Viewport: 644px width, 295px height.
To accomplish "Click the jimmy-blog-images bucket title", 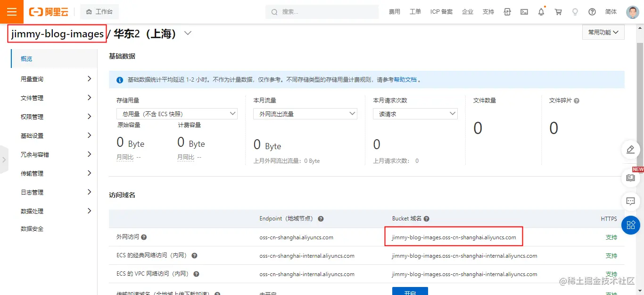I will (58, 34).
